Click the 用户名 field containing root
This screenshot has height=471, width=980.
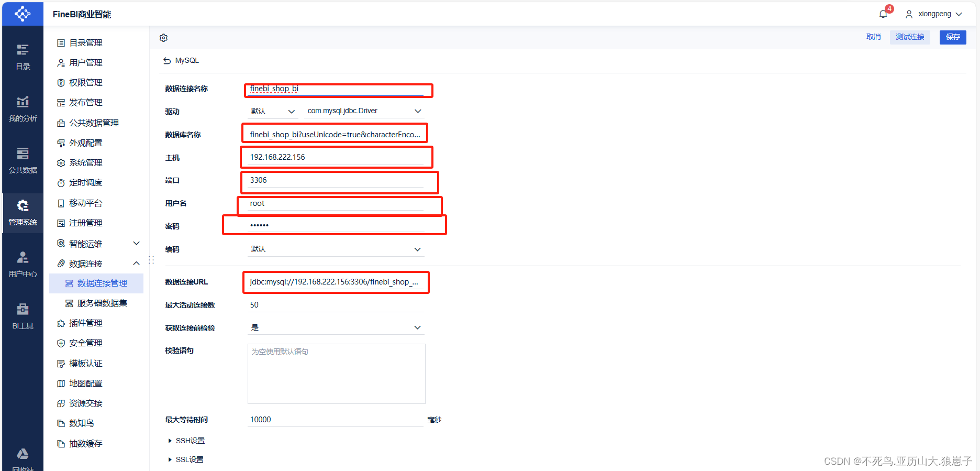[x=336, y=203]
